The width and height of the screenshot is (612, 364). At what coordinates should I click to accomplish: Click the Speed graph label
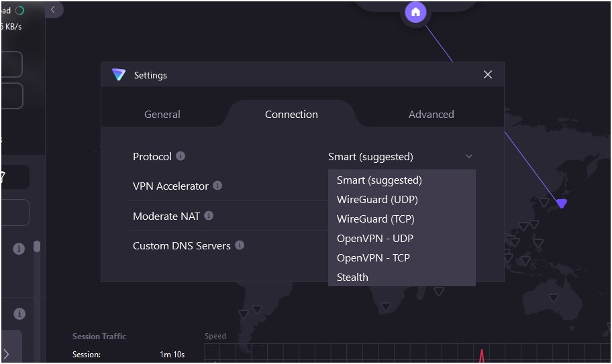(x=215, y=336)
